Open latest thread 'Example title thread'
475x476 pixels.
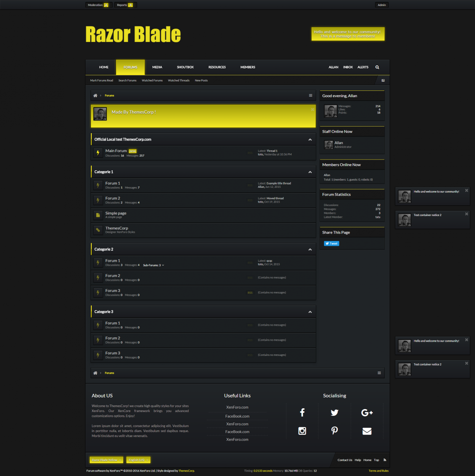point(279,183)
